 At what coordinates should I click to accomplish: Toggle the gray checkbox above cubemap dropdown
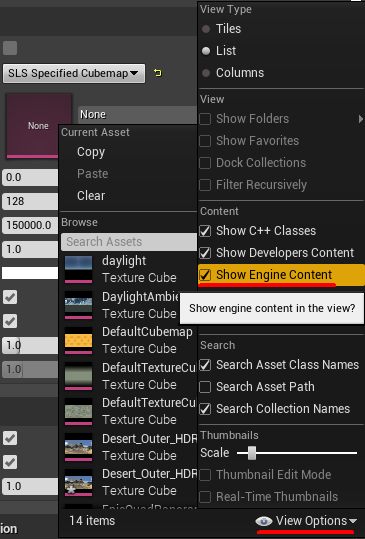click(10, 48)
